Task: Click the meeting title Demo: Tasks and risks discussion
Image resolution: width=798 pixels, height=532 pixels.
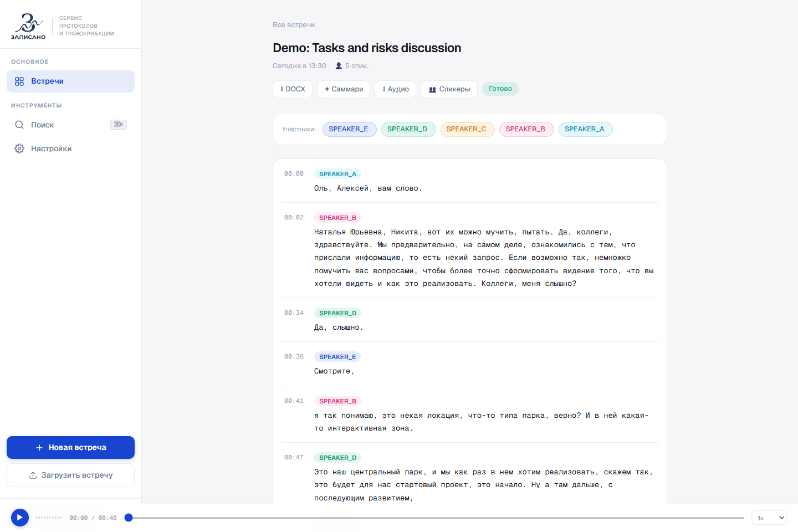Action: (367, 48)
